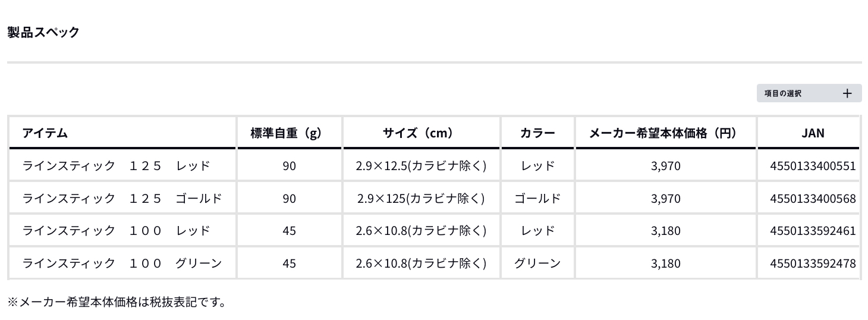The width and height of the screenshot is (868, 320).
Task: Click the 製品スペック section heading
Action: [x=43, y=32]
